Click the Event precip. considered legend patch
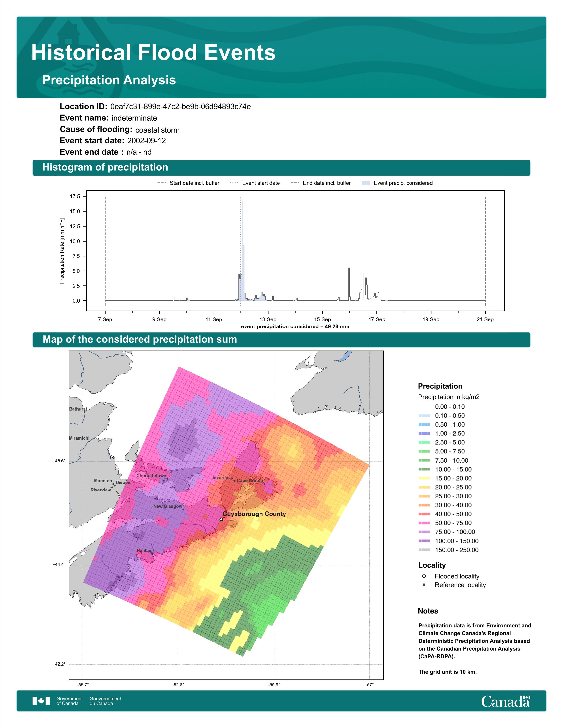This screenshot has height=728, width=563. (x=366, y=183)
